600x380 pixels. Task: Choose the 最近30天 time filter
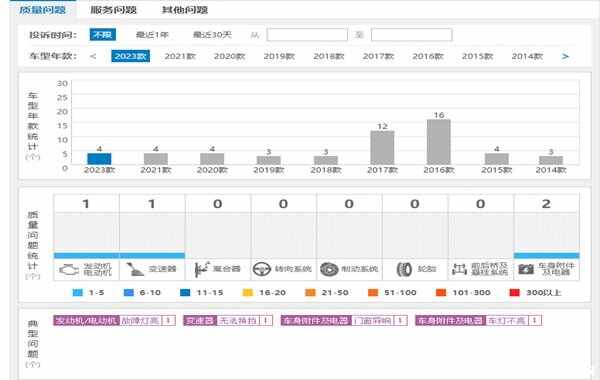(212, 35)
